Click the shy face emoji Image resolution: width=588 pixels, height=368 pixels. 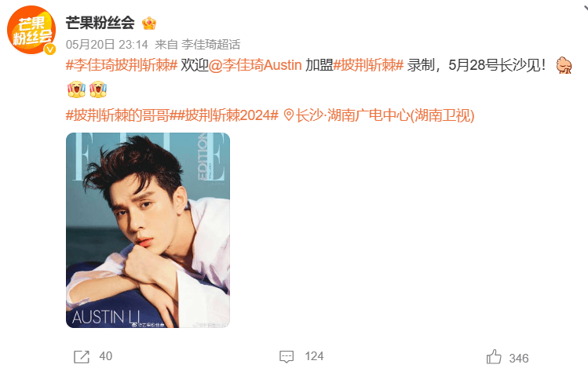564,65
